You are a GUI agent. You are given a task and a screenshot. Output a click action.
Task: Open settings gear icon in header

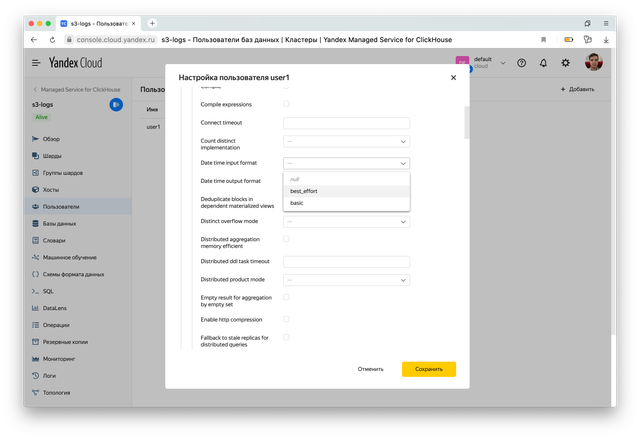pyautogui.click(x=566, y=62)
